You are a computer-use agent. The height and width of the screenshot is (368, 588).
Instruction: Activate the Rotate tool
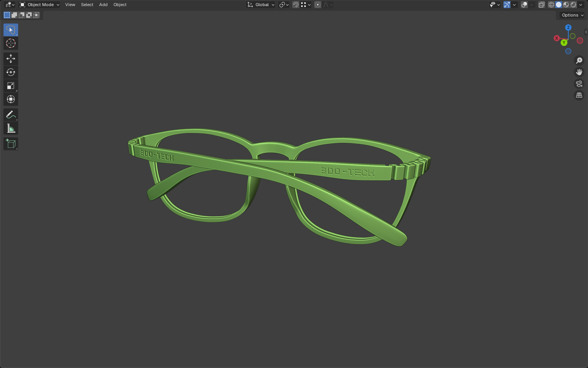[10, 72]
